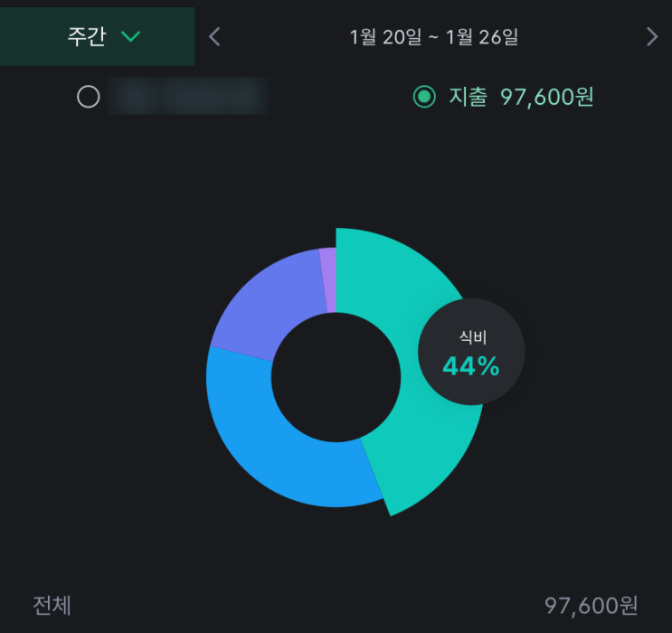The width and height of the screenshot is (672, 633).
Task: Open the 주간 period selector
Action: pyautogui.click(x=88, y=37)
